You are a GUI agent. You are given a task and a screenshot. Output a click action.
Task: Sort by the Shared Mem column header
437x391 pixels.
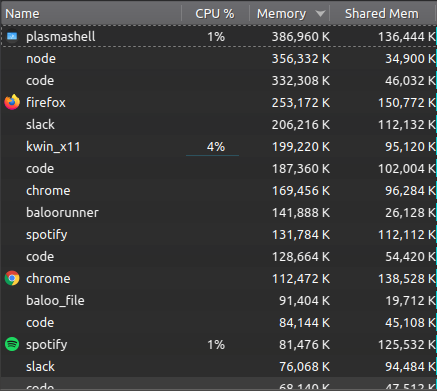[x=383, y=14]
